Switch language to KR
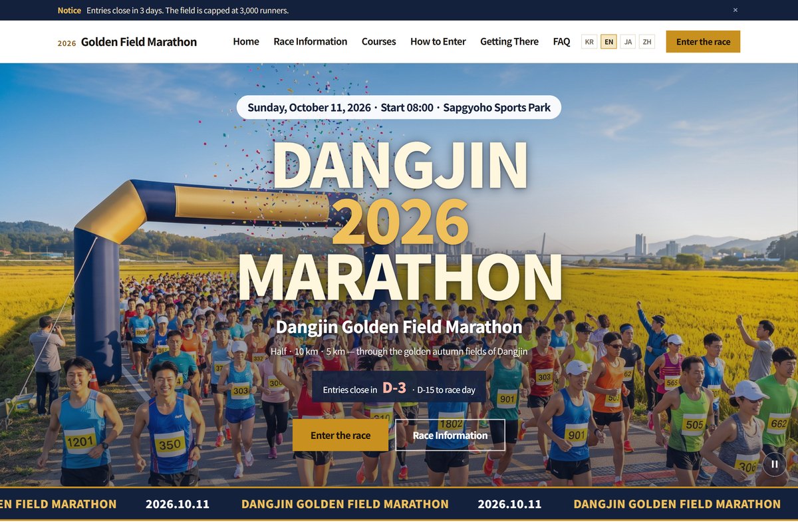The image size is (798, 532). tap(589, 42)
